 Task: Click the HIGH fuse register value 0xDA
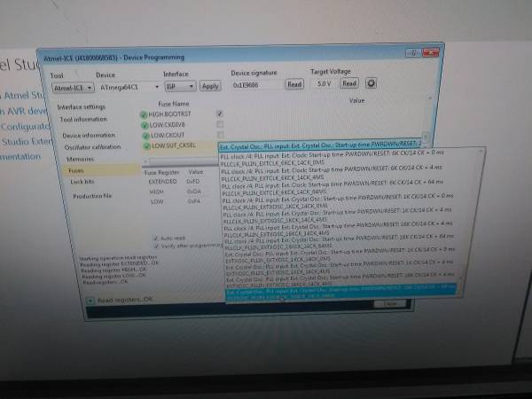click(194, 192)
